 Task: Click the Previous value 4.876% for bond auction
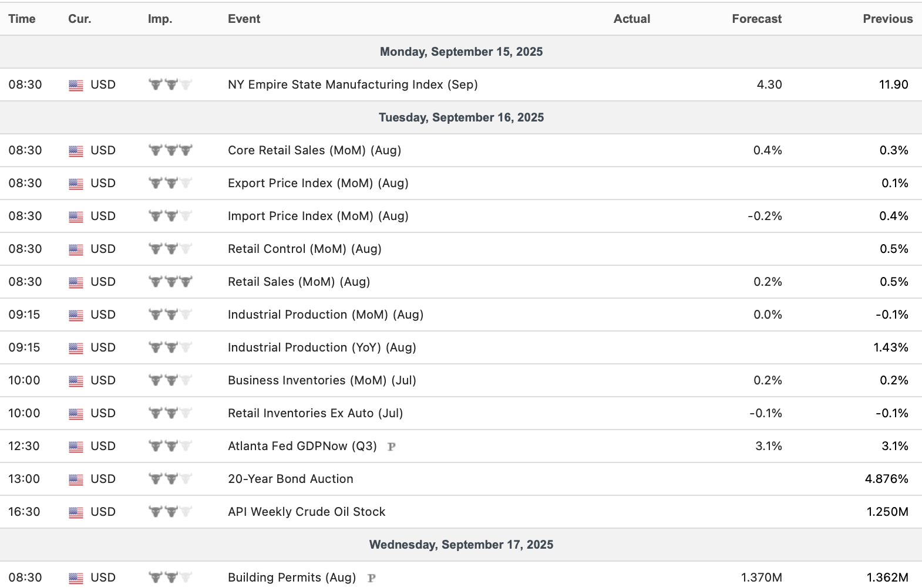coord(886,479)
